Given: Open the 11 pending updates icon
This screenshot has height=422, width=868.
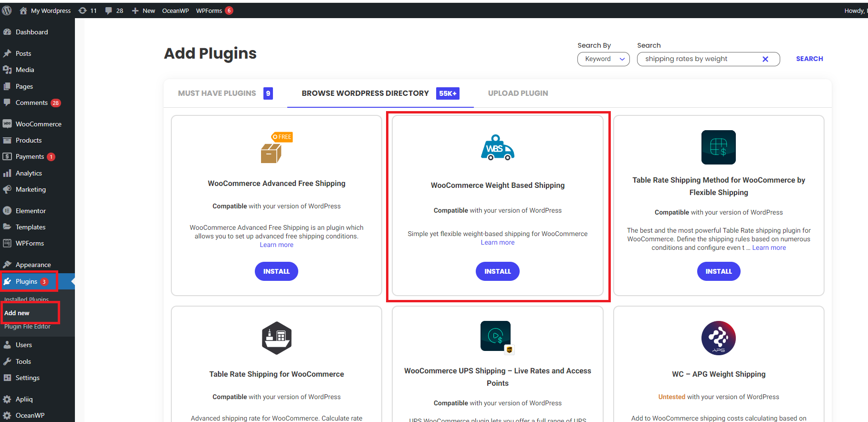Looking at the screenshot, I should 88,10.
